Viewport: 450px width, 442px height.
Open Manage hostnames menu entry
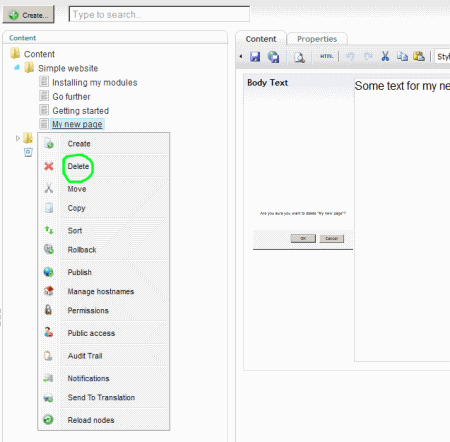coord(101,292)
